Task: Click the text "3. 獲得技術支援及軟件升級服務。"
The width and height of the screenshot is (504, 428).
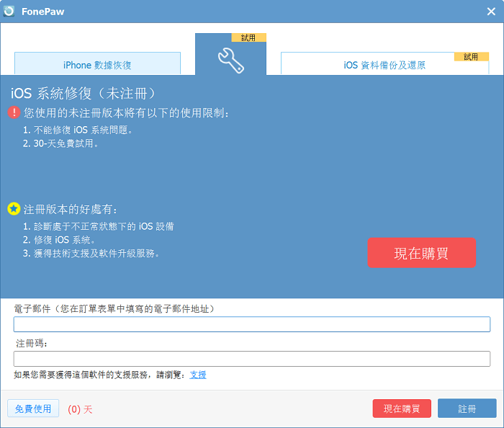Action: click(x=91, y=254)
